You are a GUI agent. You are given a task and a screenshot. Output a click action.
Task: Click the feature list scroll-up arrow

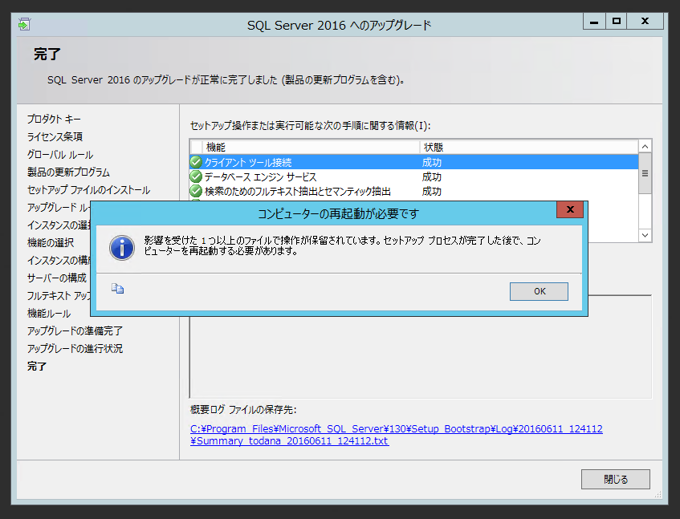click(645, 147)
